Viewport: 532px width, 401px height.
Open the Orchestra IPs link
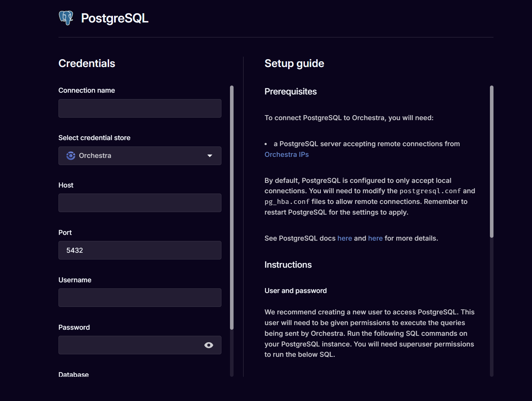[287, 154]
